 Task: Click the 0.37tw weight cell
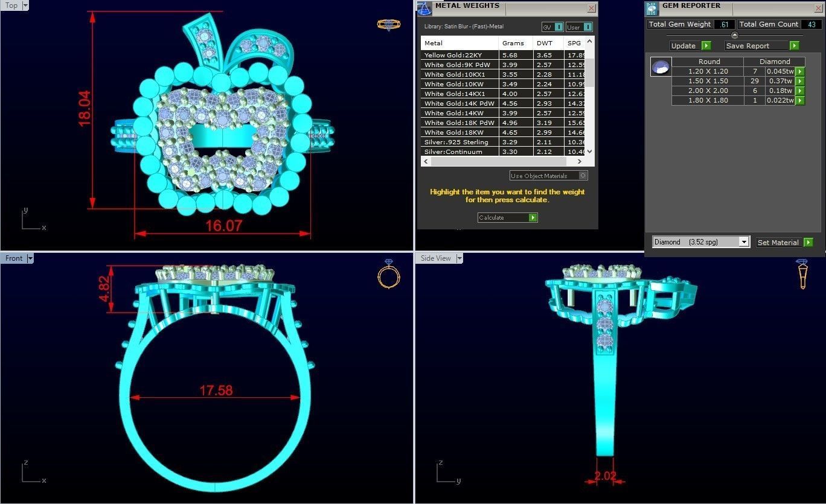click(x=780, y=81)
